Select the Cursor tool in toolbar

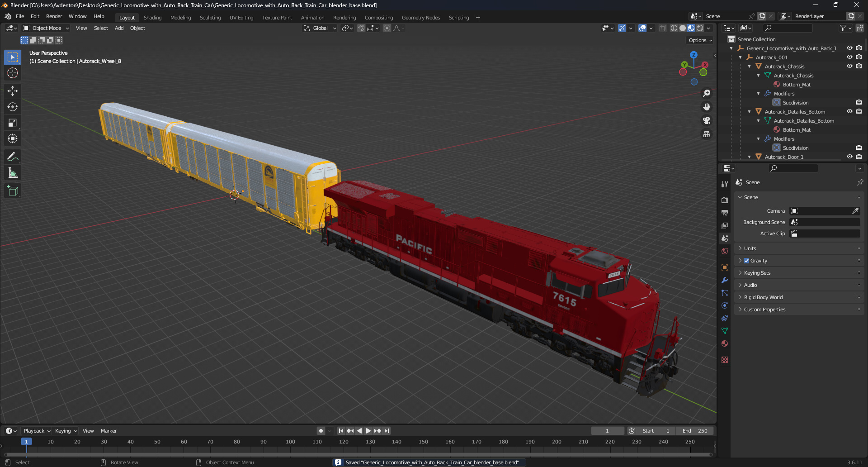(13, 73)
